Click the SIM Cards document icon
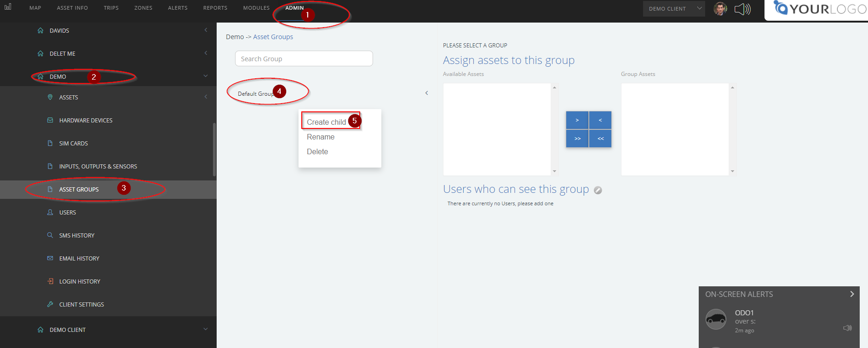Screen dimensions: 868x348 [50, 143]
